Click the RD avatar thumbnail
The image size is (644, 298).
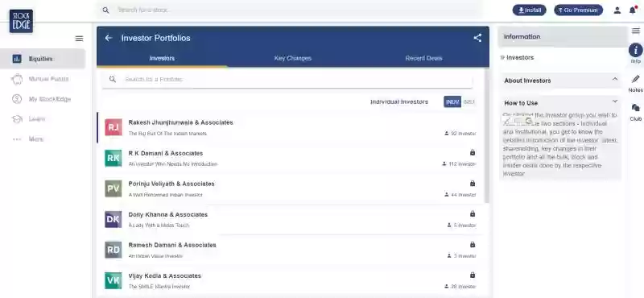[114, 250]
